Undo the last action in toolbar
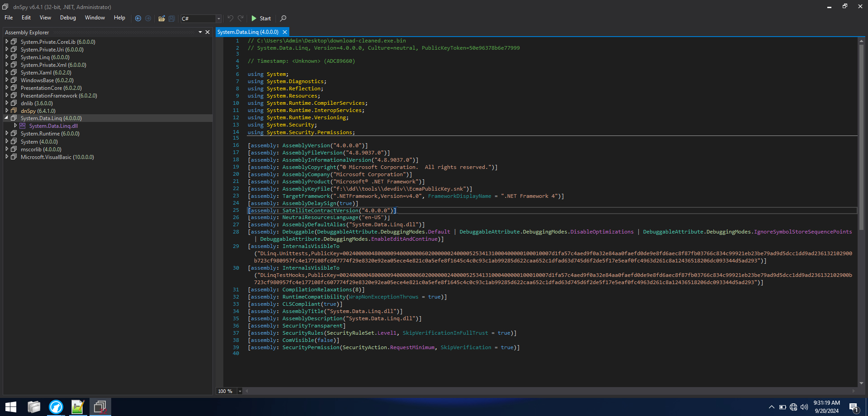The width and height of the screenshot is (868, 416). pyautogui.click(x=230, y=19)
